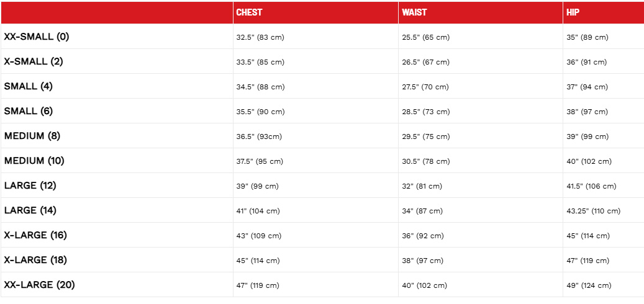Click the 43.25" (110 cm) hip measurement
The width and height of the screenshot is (644, 304).
coord(593,211)
